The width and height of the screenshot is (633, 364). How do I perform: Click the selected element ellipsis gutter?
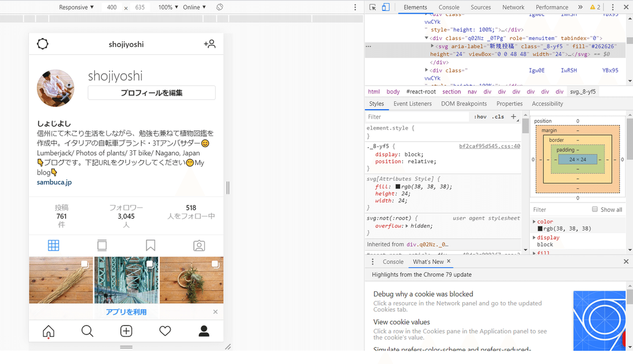[x=368, y=46]
